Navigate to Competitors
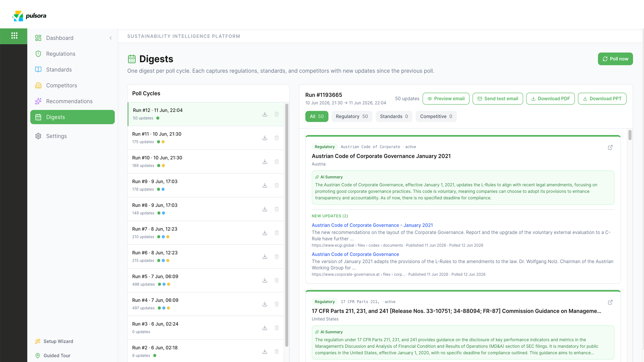Screen dimensions: 644x362 pyautogui.click(x=73, y=85)
